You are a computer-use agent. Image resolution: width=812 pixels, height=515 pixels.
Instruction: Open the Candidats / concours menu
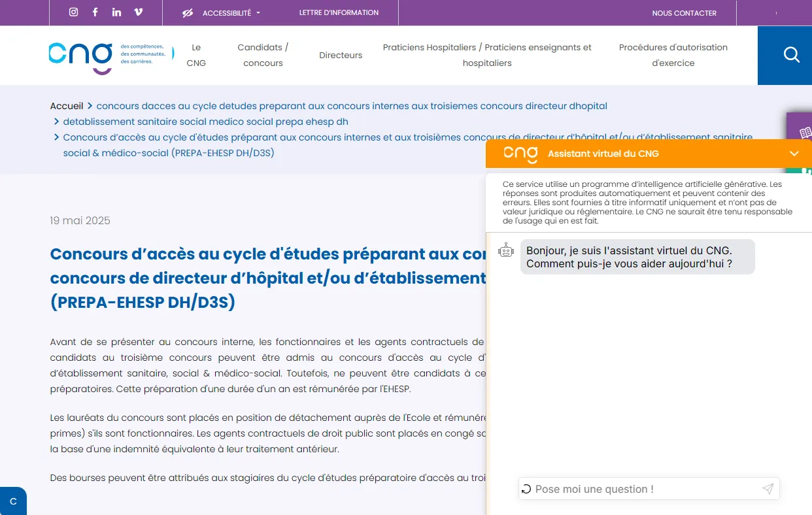tap(263, 55)
